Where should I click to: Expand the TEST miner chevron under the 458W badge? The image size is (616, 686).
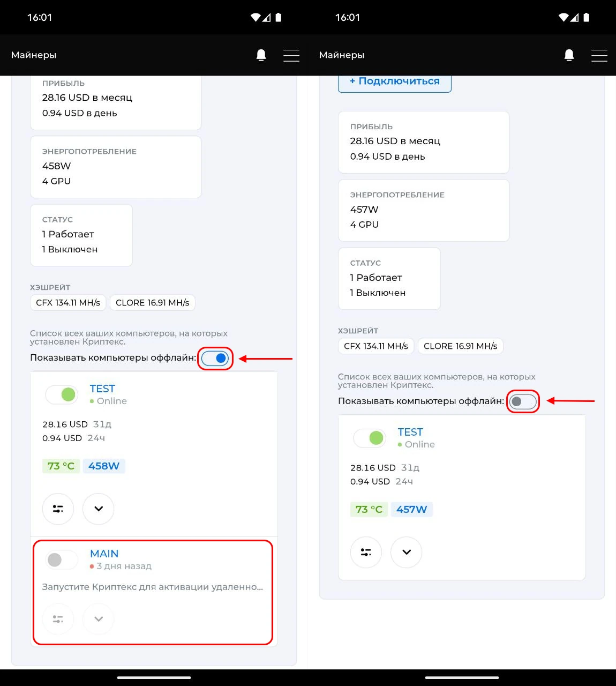click(99, 509)
